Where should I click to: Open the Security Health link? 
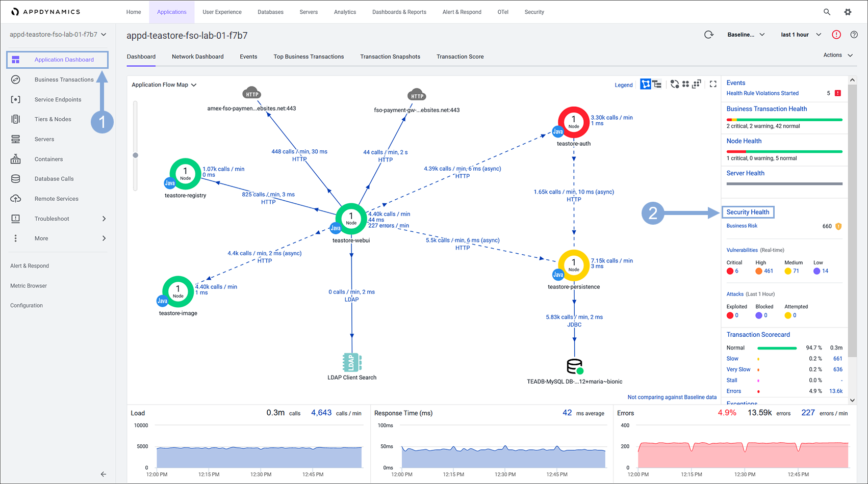[x=748, y=212]
